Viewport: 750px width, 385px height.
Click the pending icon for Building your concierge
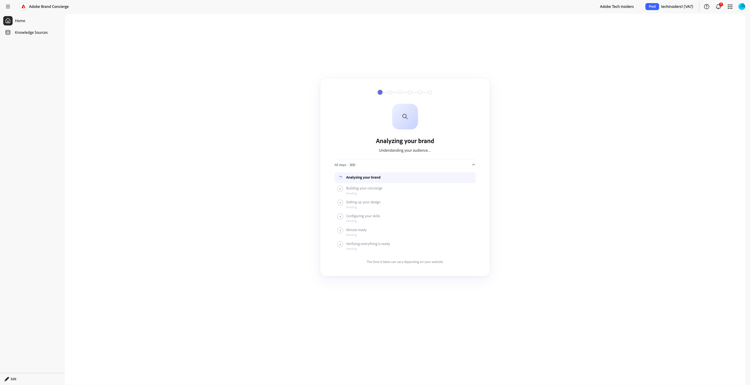340,189
